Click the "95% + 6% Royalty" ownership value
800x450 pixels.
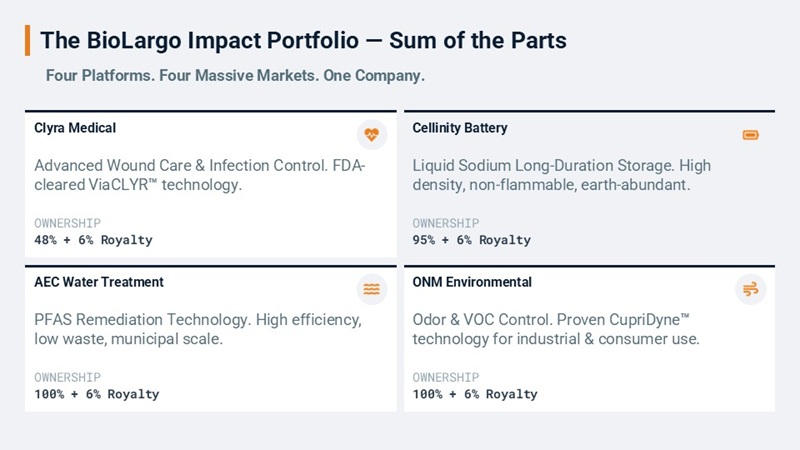[x=471, y=240]
